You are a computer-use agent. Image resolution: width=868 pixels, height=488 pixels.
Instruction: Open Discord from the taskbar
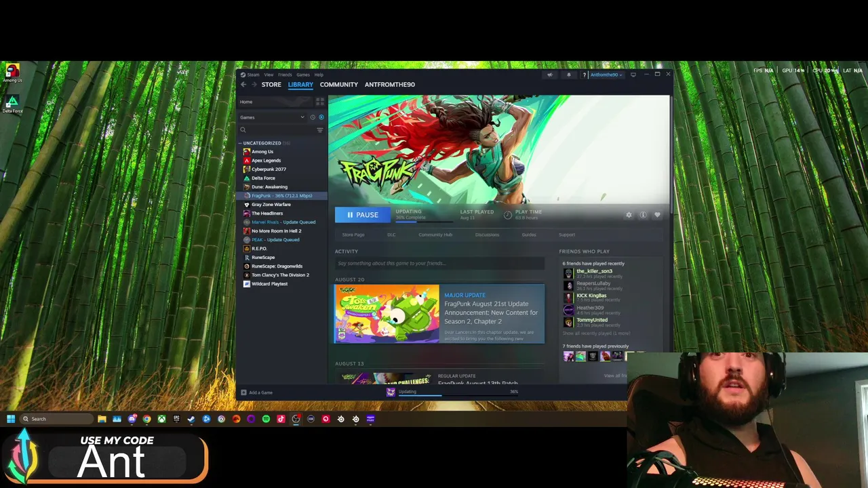[132, 419]
